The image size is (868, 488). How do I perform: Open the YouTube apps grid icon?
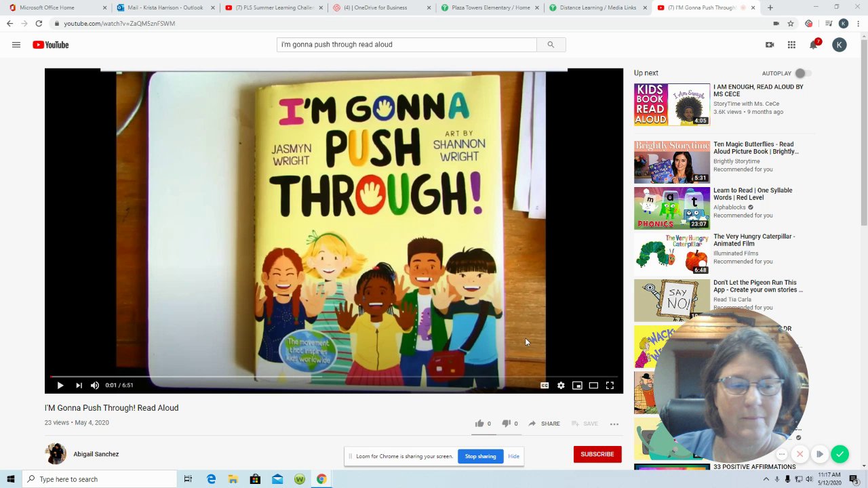coord(791,45)
